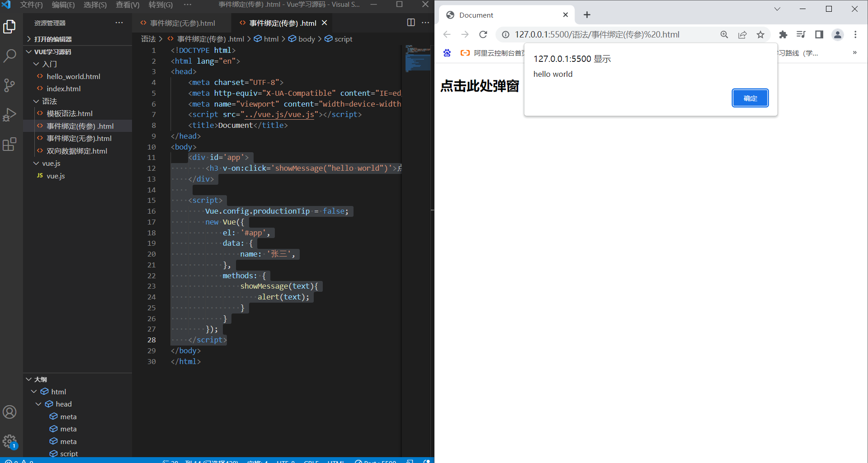Close the Document browser tab
The image size is (868, 463).
(566, 15)
